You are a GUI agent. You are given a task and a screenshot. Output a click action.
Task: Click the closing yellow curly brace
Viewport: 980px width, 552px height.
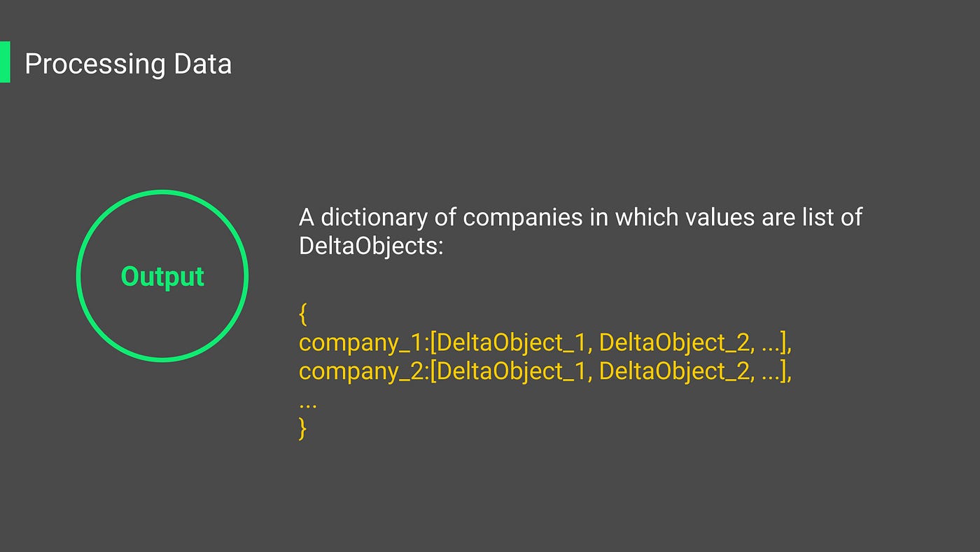pyautogui.click(x=303, y=428)
